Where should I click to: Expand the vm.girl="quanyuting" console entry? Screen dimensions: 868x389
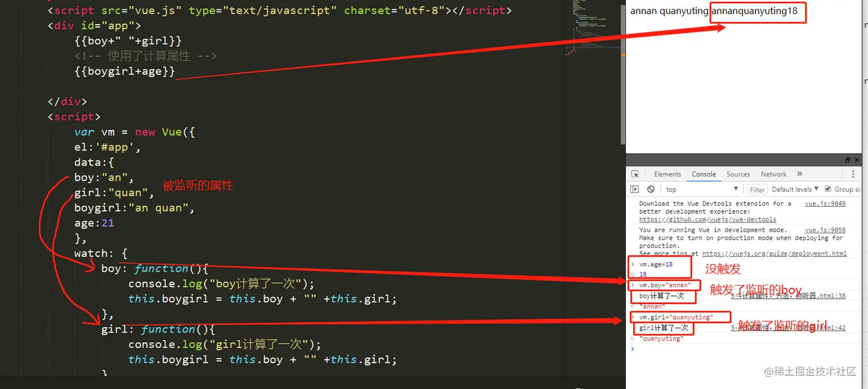click(633, 317)
